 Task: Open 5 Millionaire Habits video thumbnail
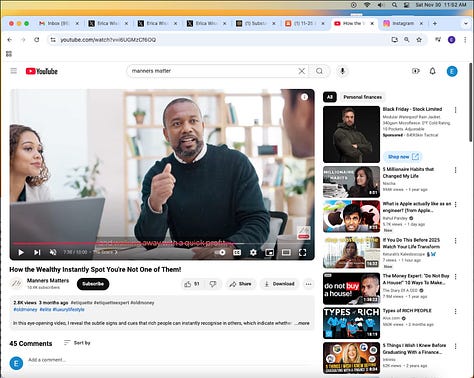point(351,182)
